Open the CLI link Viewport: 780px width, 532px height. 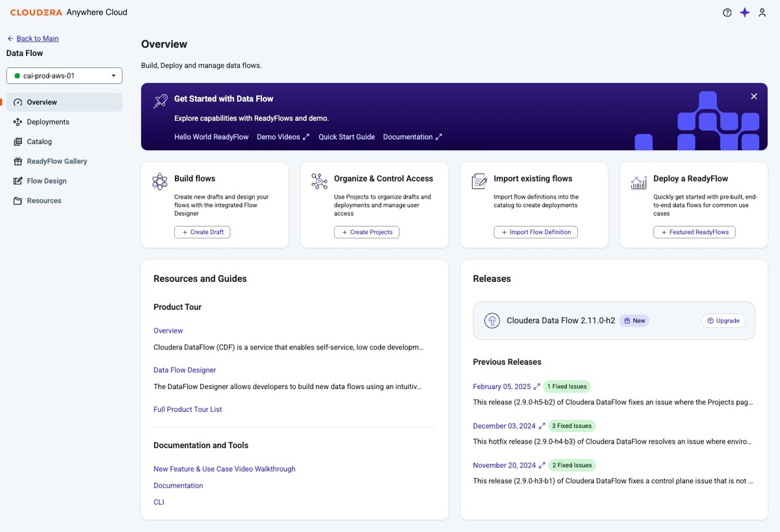click(x=159, y=502)
